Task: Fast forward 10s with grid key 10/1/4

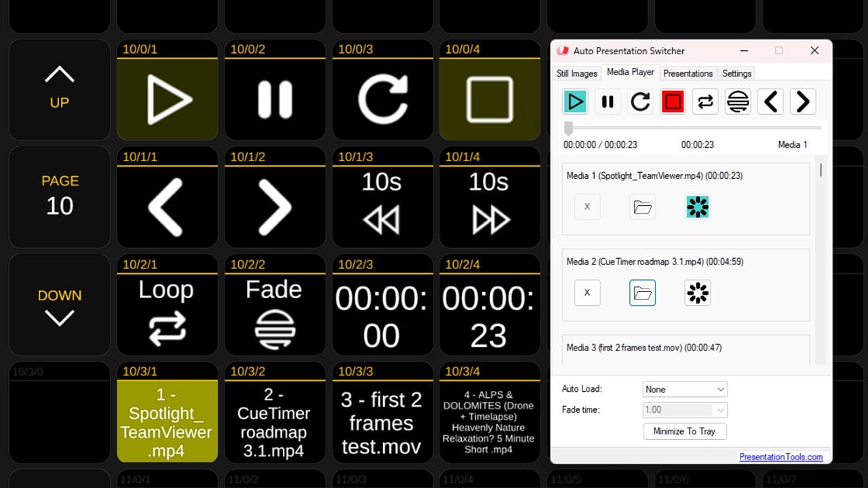Action: pos(490,198)
